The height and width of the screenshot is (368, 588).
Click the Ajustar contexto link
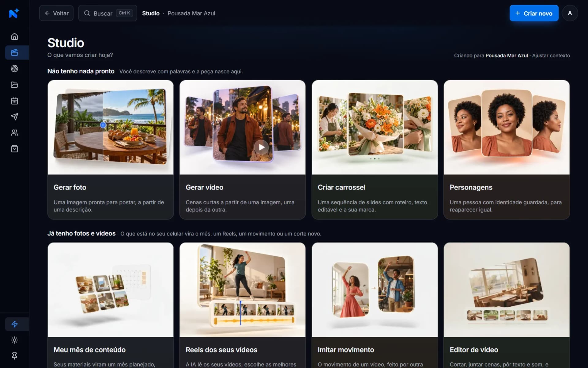point(551,56)
